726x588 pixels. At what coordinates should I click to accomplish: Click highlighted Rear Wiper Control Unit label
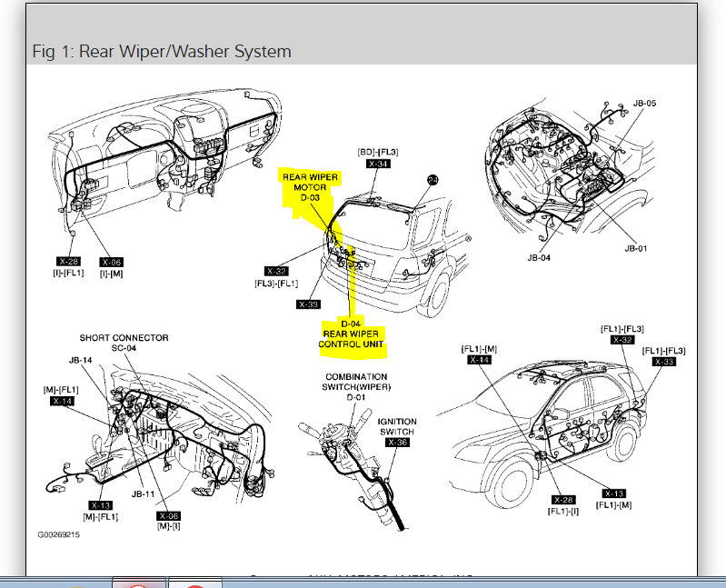(351, 334)
